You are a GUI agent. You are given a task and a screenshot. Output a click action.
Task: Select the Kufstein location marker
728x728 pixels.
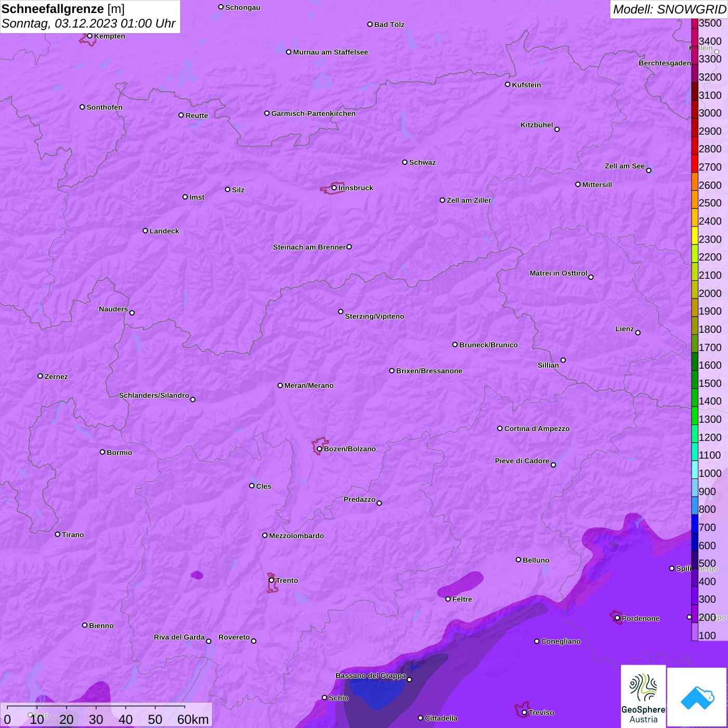[508, 84]
